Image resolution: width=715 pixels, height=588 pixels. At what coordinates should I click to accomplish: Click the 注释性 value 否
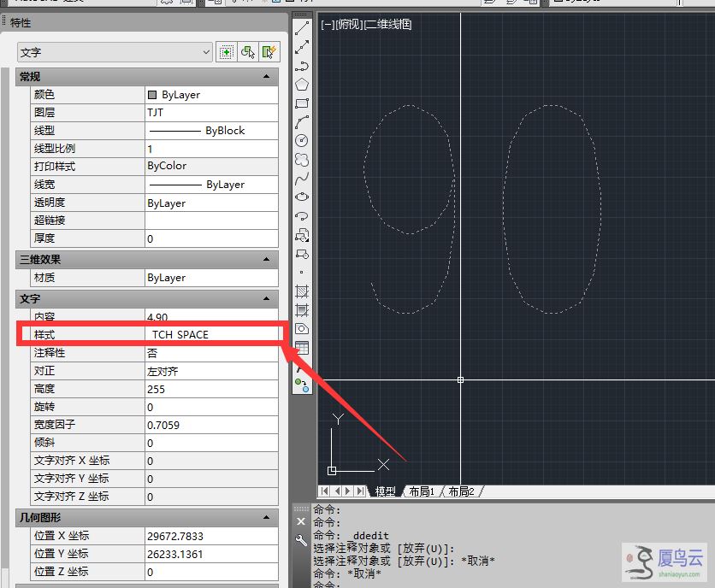(211, 353)
